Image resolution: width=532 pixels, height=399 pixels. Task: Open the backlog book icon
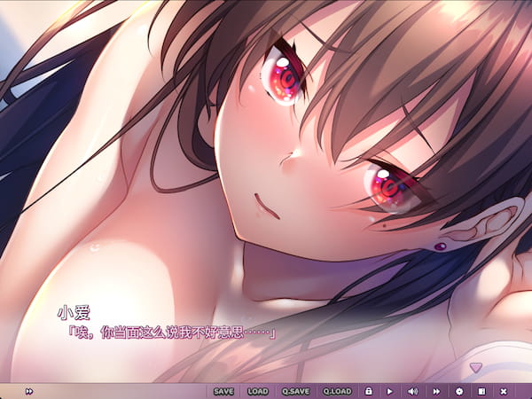pos(481,392)
